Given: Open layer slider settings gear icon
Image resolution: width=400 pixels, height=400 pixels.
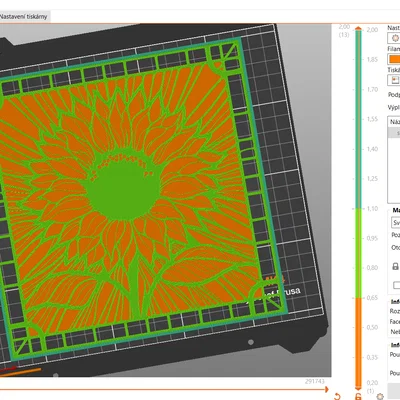Looking at the screenshot, I should 380,396.
